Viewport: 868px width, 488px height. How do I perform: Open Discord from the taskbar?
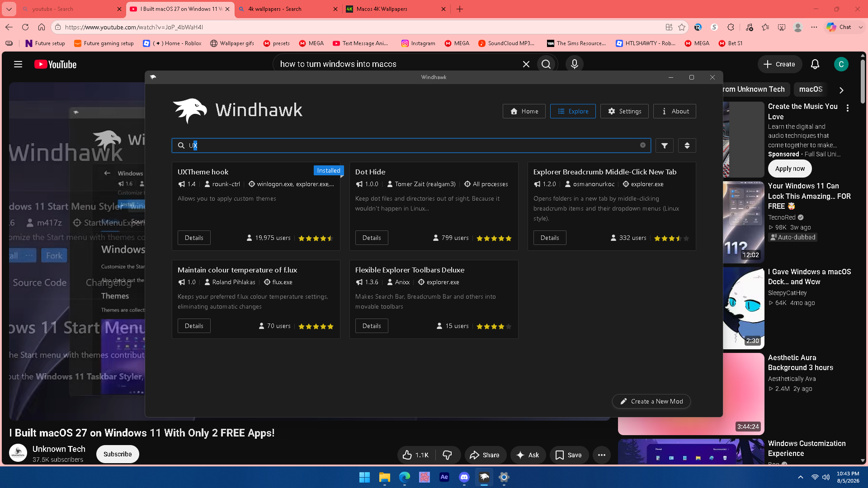(x=464, y=477)
